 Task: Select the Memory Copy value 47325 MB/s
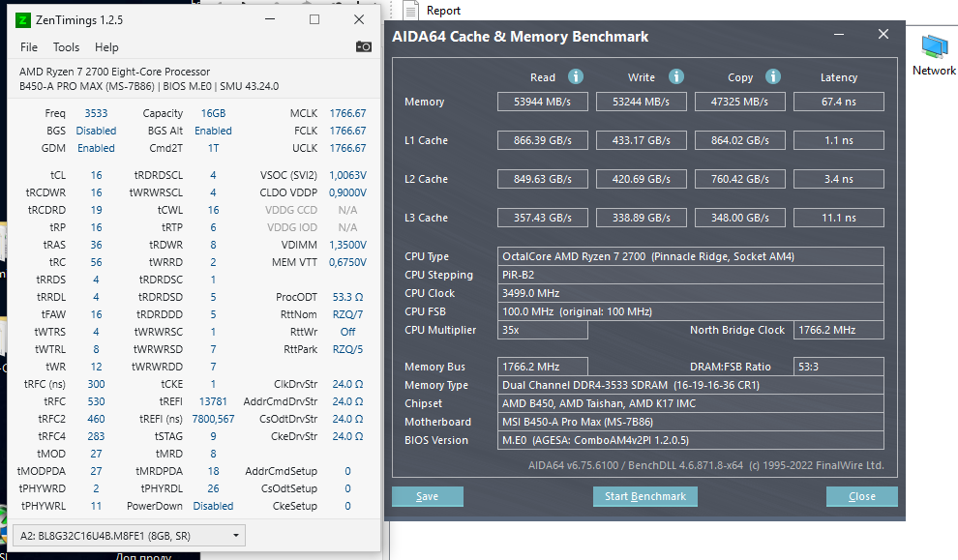click(740, 102)
